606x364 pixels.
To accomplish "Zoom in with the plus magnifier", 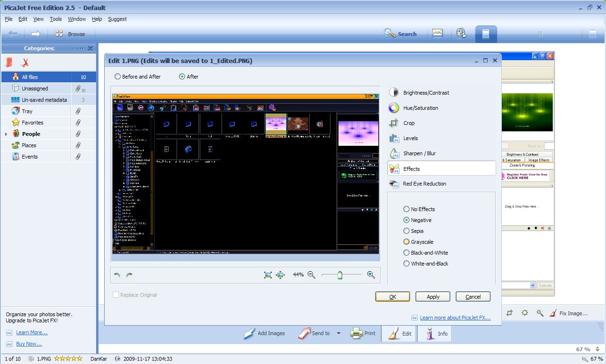I will (x=371, y=275).
